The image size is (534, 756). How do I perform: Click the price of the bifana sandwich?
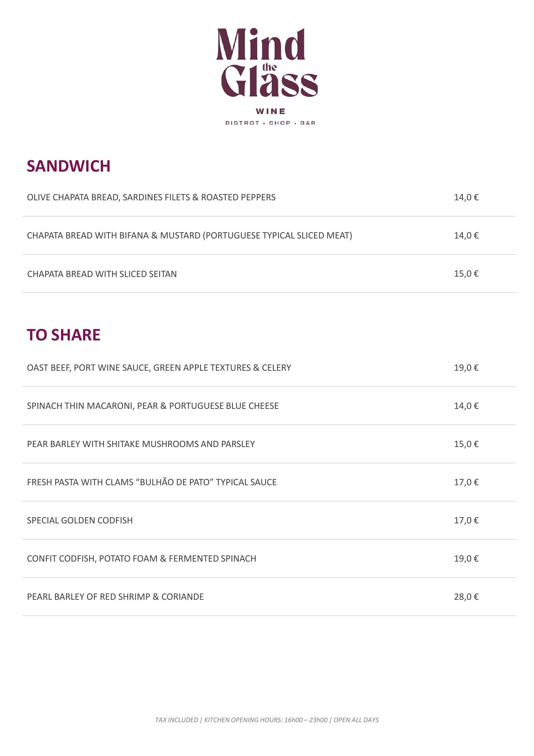pos(466,235)
